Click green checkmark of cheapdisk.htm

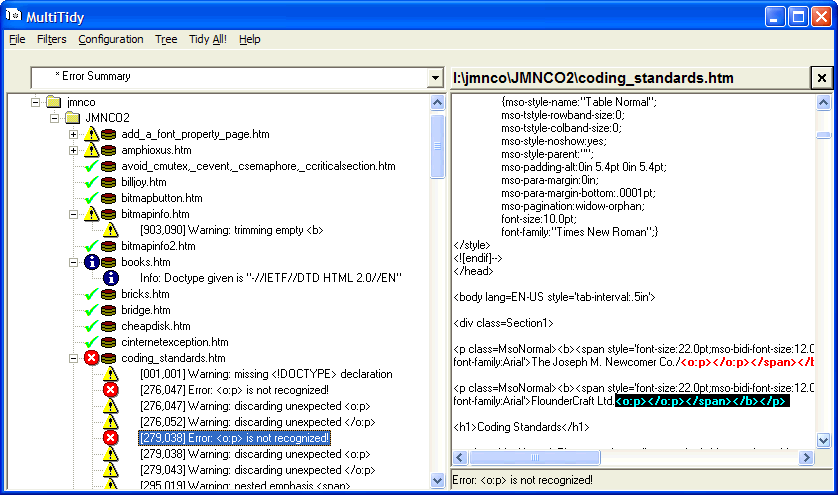91,326
